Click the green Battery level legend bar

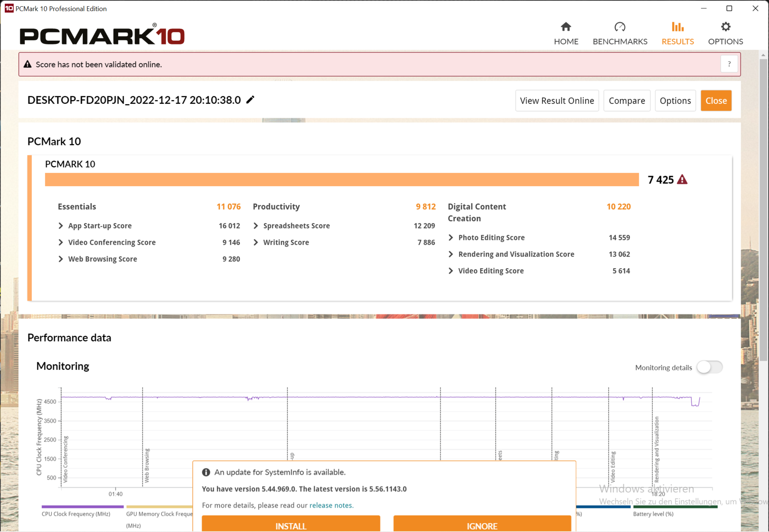point(675,506)
